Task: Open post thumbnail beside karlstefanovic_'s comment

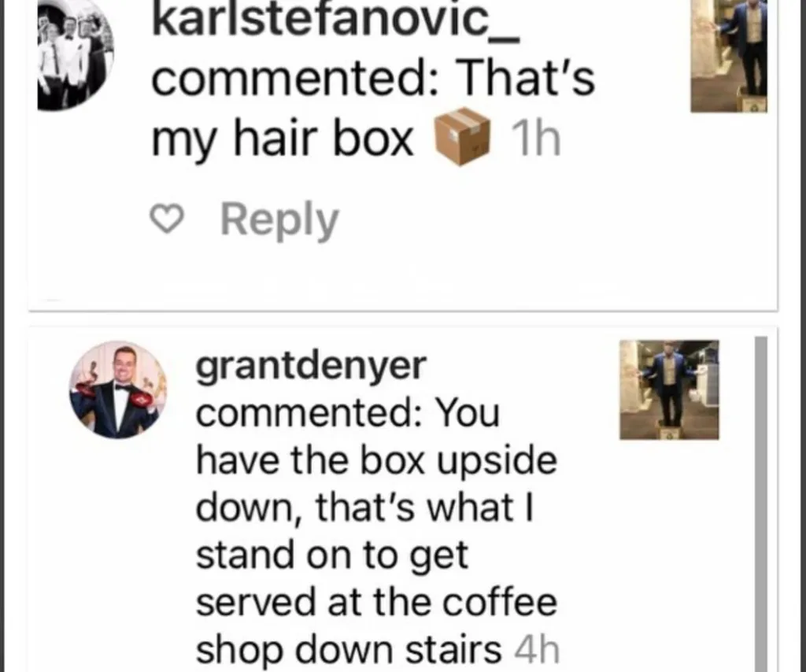Action: pos(729,56)
